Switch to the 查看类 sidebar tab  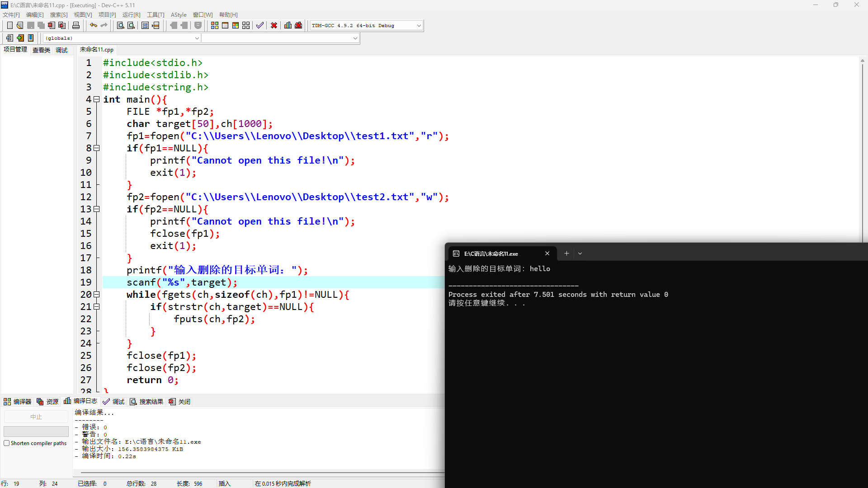(41, 50)
